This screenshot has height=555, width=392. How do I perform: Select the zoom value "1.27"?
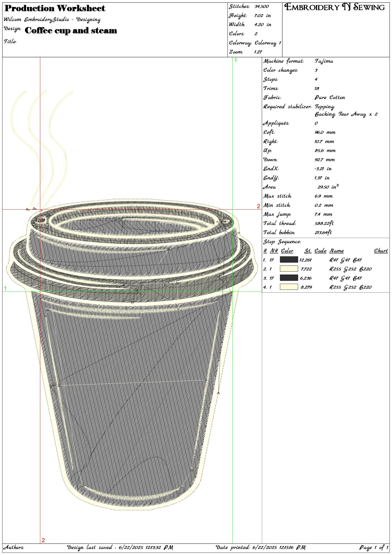point(258,52)
